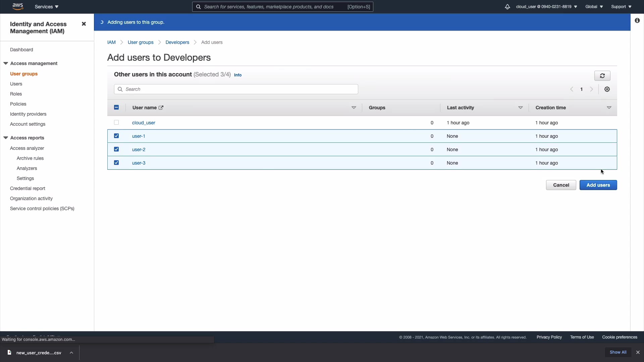Open the notifications bell icon
Screen dimensions: 644x362
pyautogui.click(x=507, y=7)
